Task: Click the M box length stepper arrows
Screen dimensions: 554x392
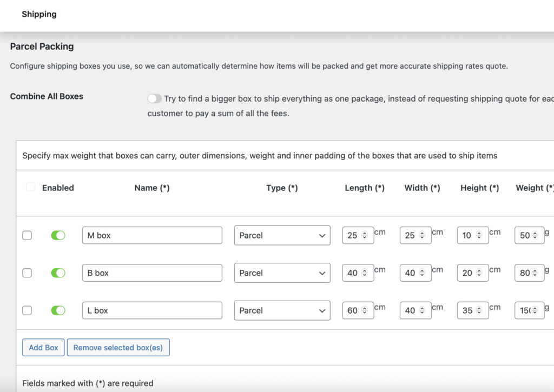Action: (365, 236)
